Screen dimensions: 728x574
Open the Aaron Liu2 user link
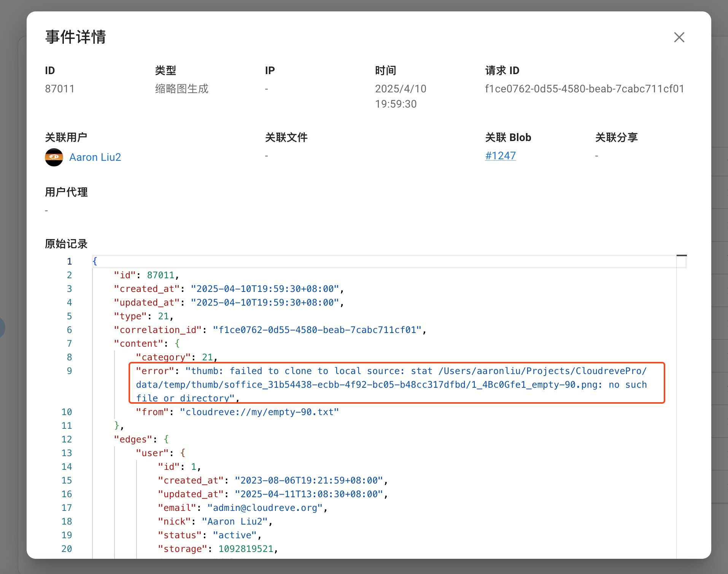[95, 157]
